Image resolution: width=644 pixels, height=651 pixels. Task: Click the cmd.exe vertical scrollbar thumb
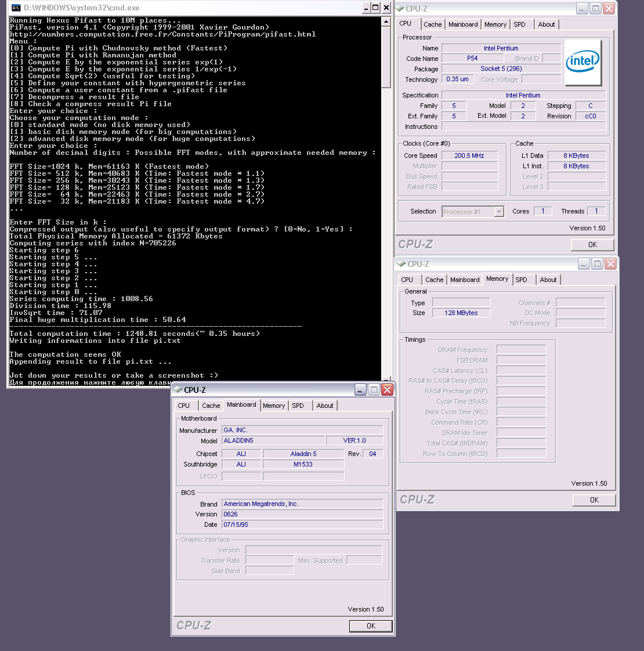(x=386, y=57)
